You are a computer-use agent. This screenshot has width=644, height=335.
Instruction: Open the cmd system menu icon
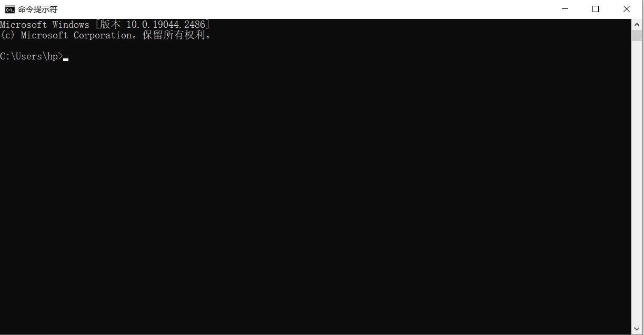click(x=9, y=9)
